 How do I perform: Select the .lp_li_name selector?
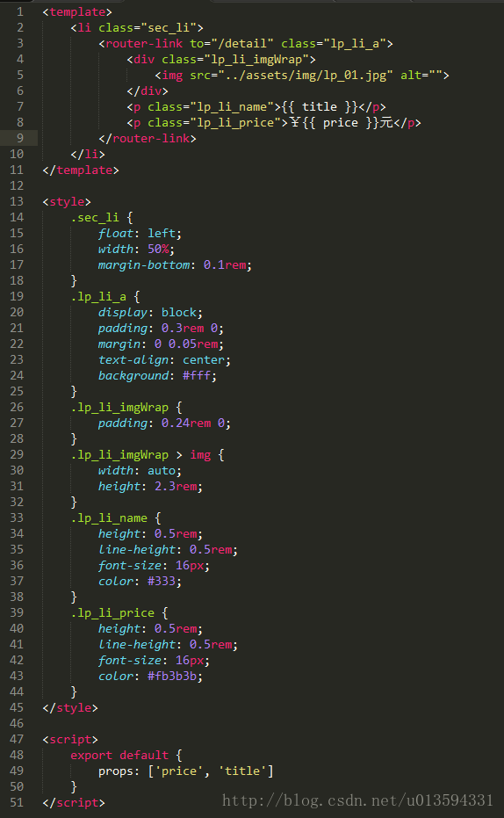(109, 518)
